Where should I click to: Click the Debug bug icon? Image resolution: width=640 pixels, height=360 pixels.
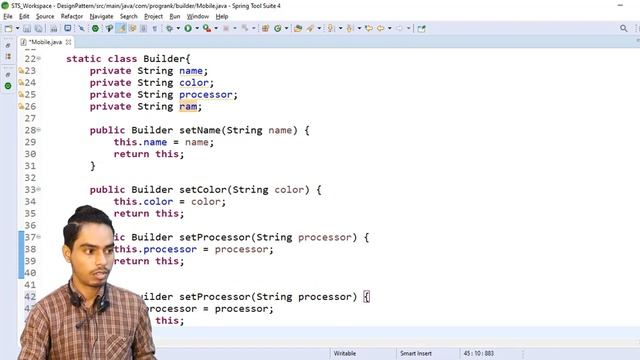tap(169, 28)
